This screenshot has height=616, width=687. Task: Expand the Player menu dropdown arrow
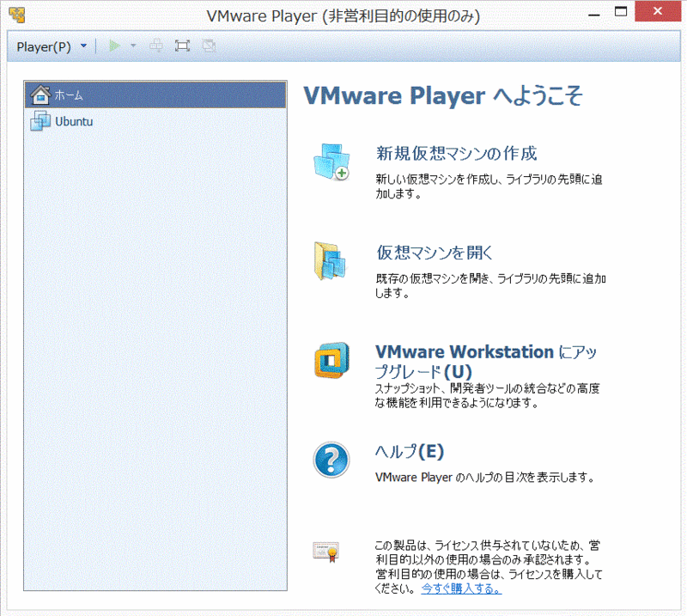pos(83,46)
